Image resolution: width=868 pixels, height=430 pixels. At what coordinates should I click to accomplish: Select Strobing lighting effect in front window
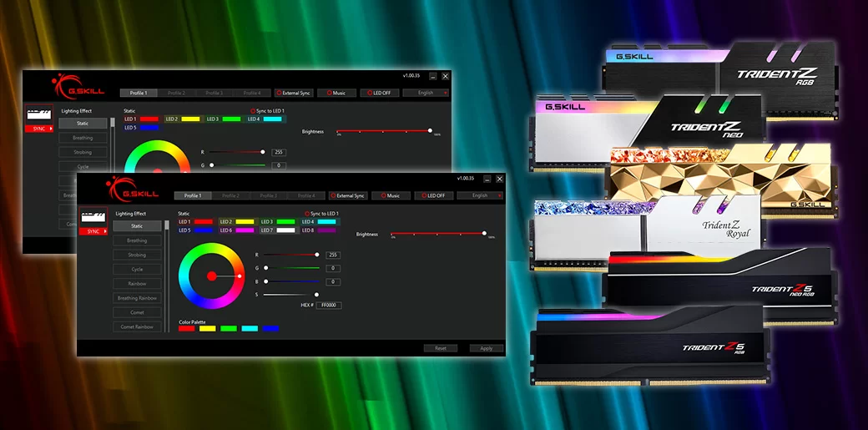click(137, 255)
